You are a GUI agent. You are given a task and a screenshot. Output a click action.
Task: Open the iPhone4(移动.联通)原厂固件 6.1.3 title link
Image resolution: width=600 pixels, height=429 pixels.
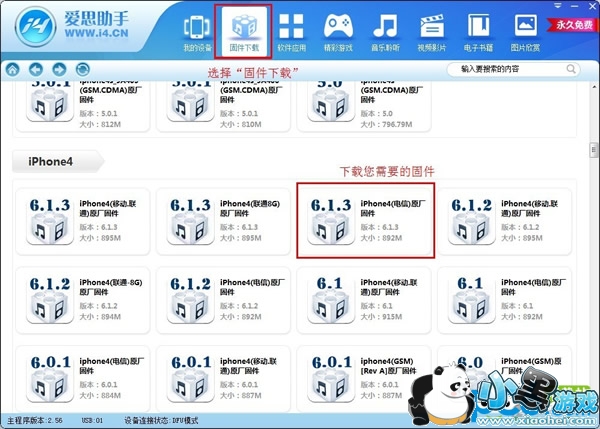click(x=108, y=209)
